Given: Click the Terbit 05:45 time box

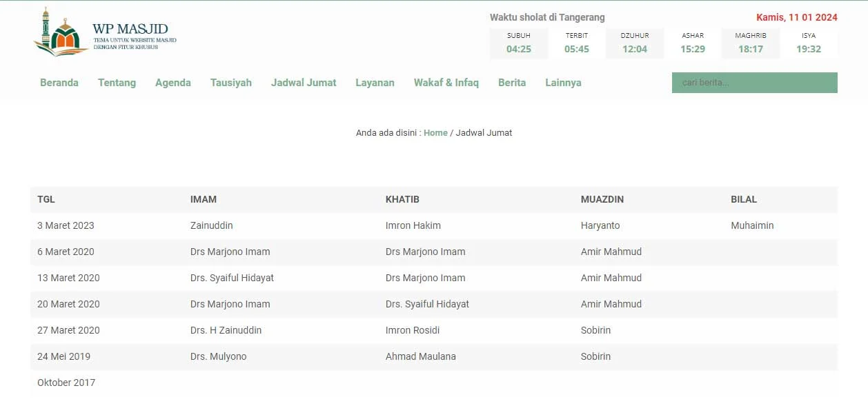Looking at the screenshot, I should click(x=577, y=43).
